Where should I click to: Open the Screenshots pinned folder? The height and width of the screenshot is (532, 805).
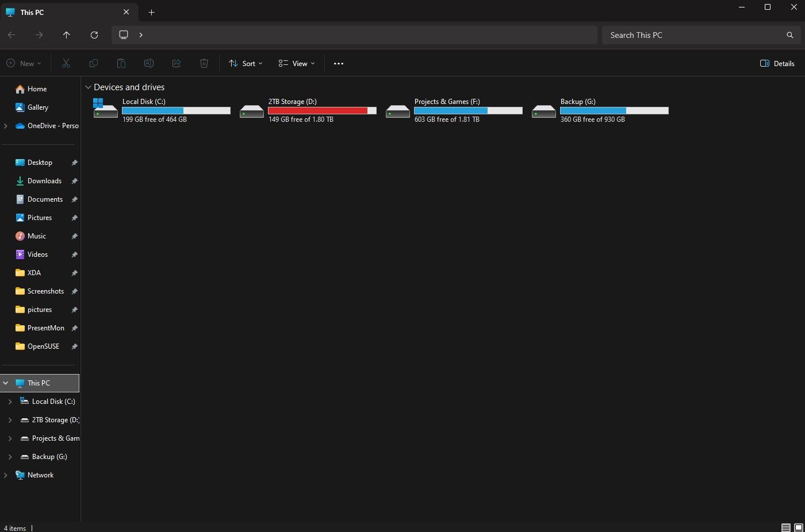point(40,291)
